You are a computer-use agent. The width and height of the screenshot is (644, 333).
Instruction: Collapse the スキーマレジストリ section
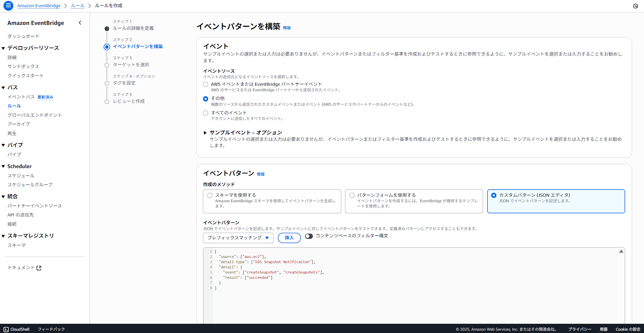pos(3,236)
